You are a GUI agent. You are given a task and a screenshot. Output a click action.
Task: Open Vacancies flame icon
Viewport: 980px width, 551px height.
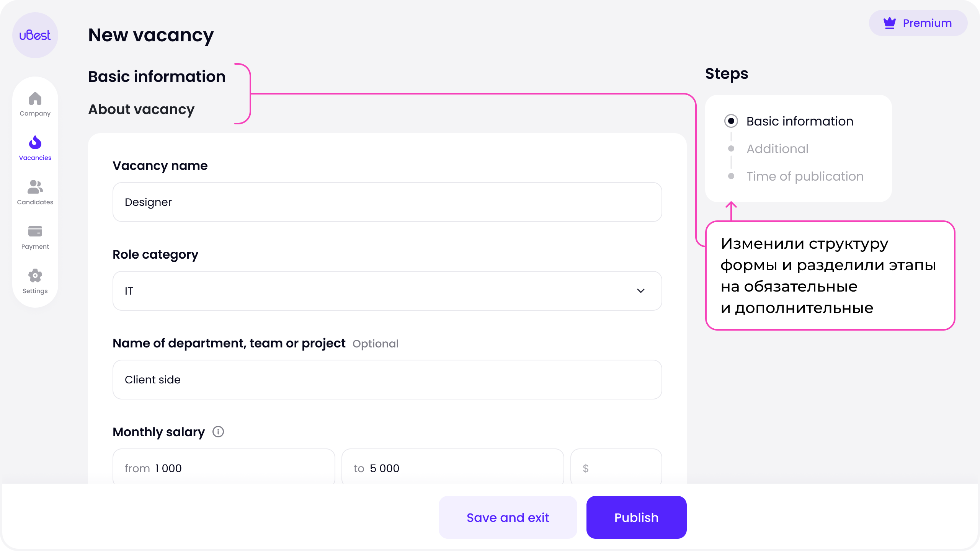pyautogui.click(x=35, y=142)
